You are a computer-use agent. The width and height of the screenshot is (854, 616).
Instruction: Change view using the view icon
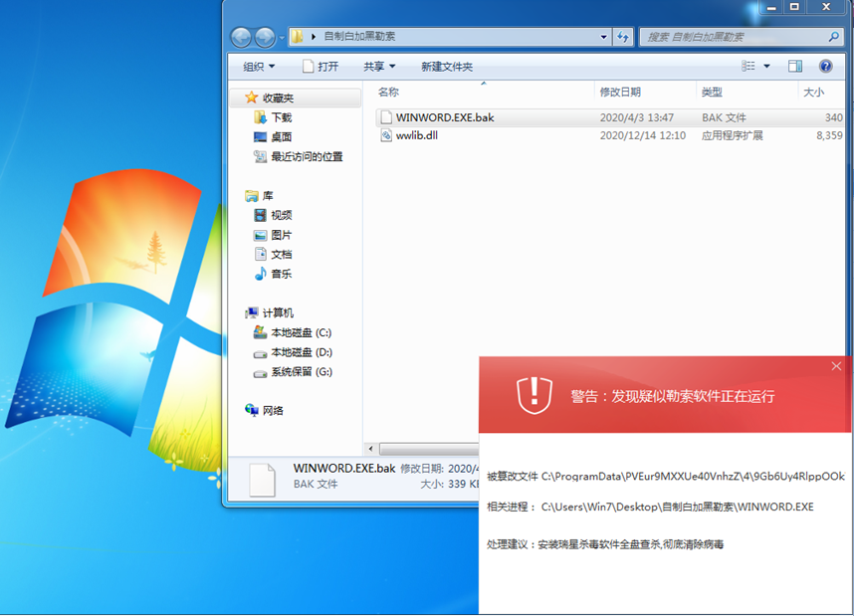(748, 66)
